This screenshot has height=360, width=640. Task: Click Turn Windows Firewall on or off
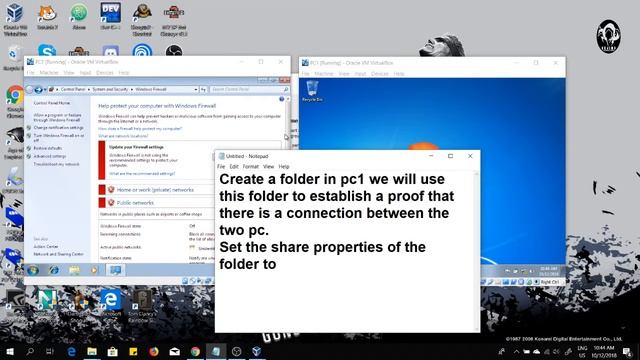(59, 138)
